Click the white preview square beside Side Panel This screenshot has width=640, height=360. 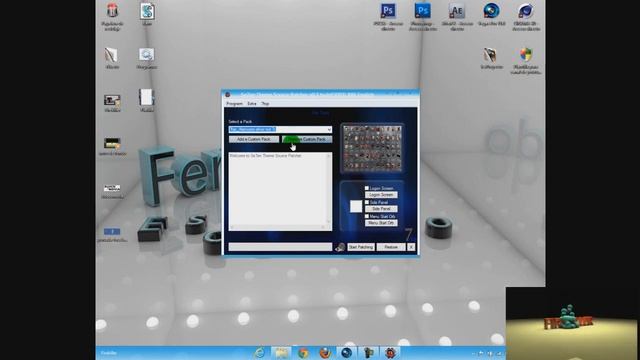[x=356, y=206]
